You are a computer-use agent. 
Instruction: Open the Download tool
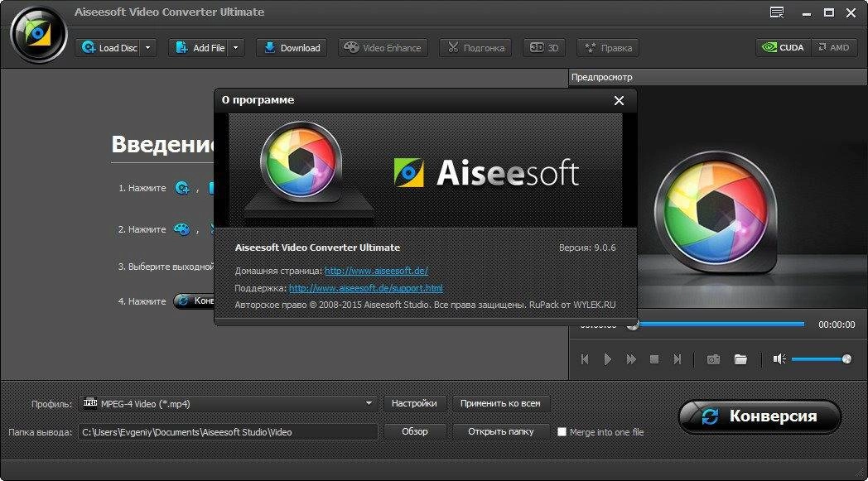pyautogui.click(x=292, y=47)
